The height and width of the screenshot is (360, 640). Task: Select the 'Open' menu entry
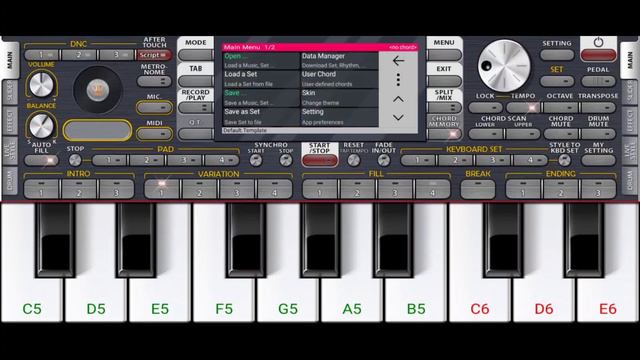coord(261,61)
